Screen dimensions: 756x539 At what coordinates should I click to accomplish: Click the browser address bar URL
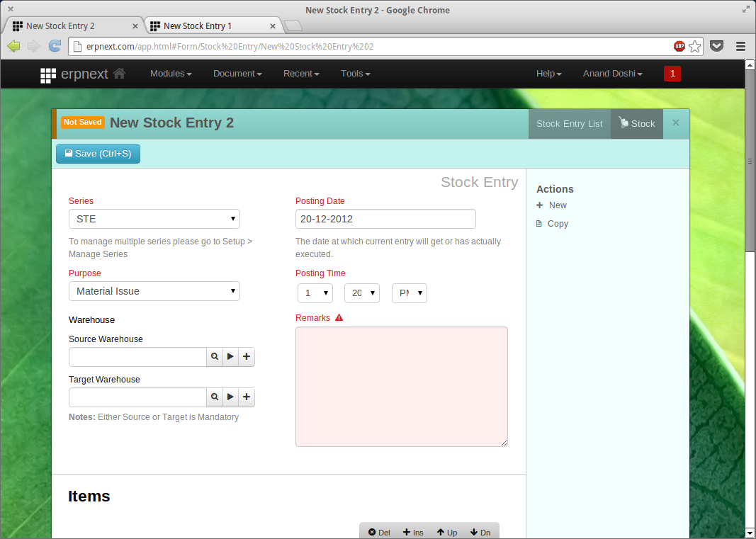230,46
